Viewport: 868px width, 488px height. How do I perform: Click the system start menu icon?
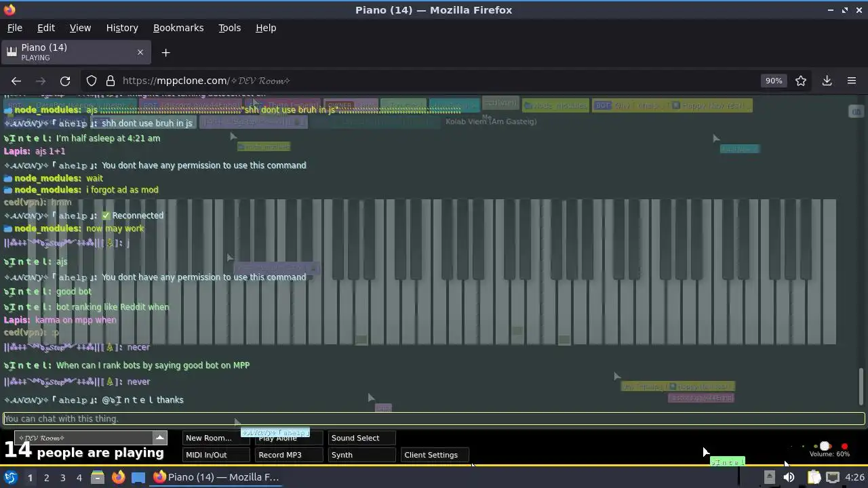(11, 477)
